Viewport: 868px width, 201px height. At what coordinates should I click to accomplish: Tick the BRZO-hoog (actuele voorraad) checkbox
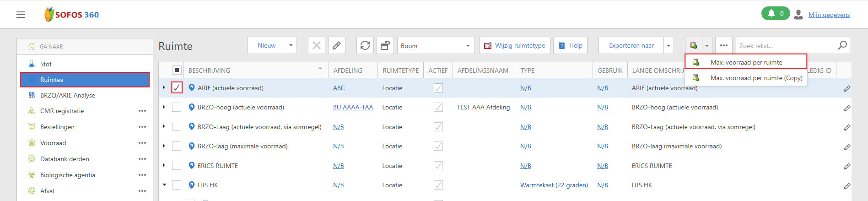point(177,107)
